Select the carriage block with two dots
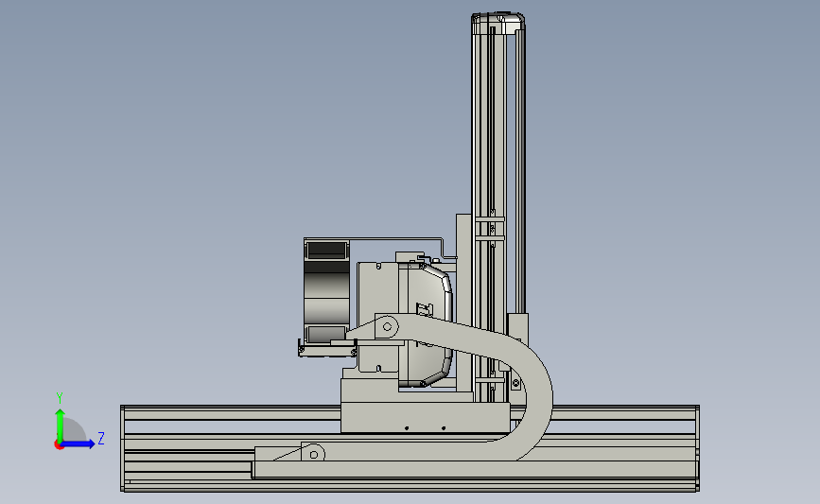The height and width of the screenshot is (504, 820). 426,417
